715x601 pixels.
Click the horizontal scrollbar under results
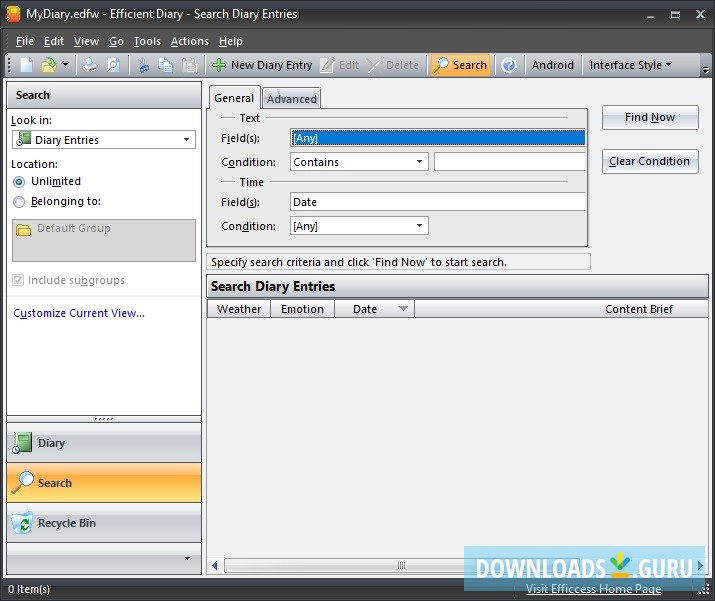pos(400,565)
